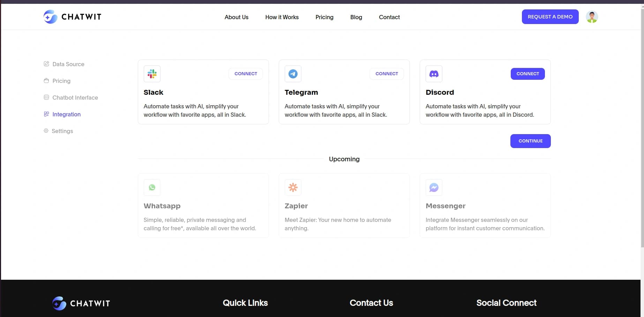Open How it Works page
The width and height of the screenshot is (644, 317).
click(282, 17)
